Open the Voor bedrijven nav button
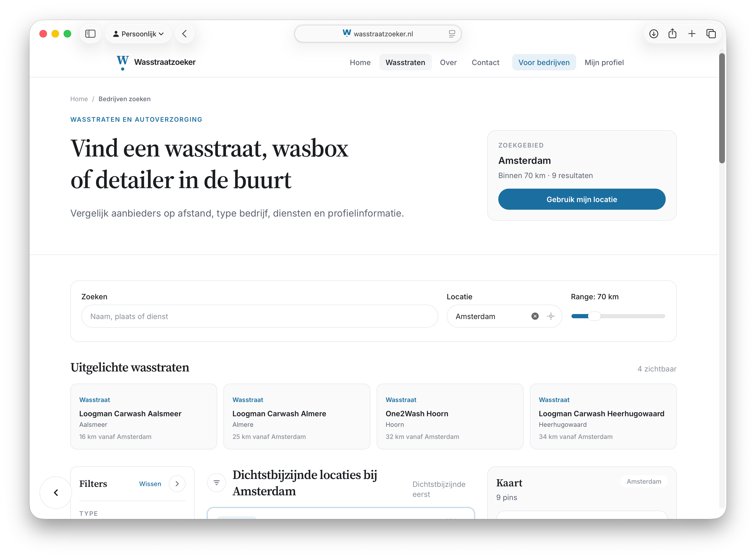Image resolution: width=756 pixels, height=558 pixels. (x=544, y=62)
